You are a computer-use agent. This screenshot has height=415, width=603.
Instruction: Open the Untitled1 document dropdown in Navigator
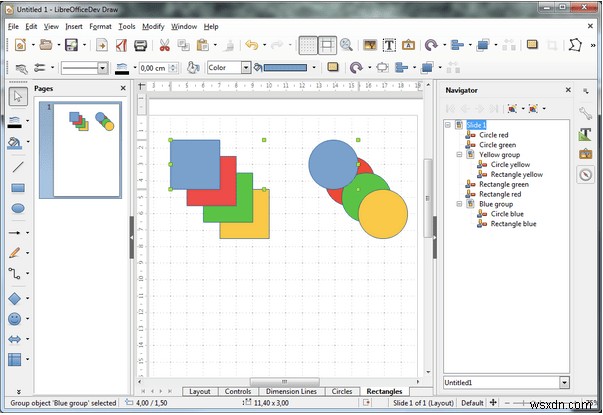pos(564,383)
